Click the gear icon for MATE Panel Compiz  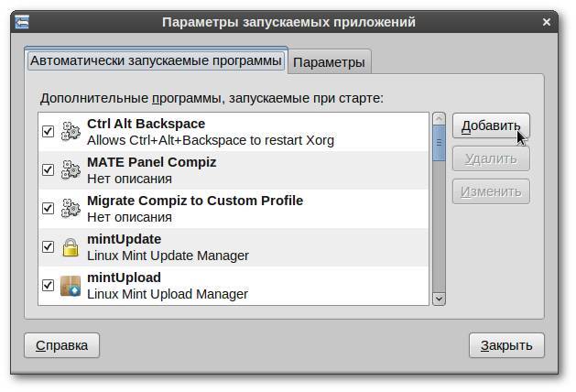click(x=71, y=170)
